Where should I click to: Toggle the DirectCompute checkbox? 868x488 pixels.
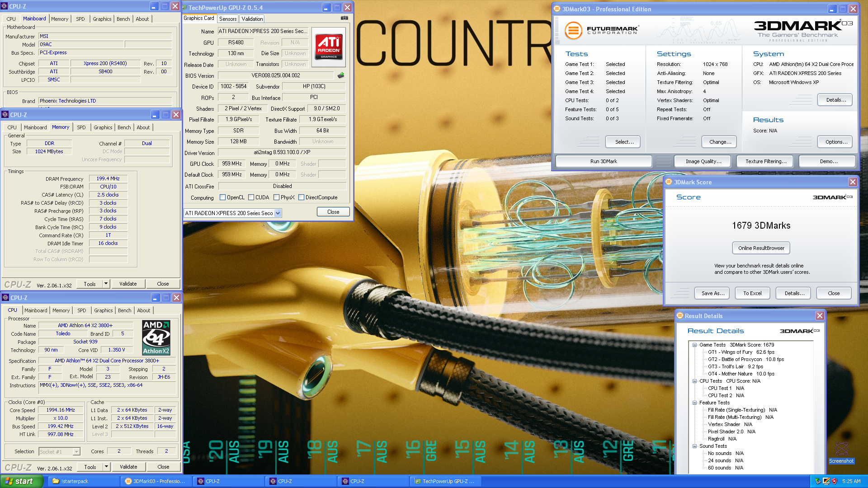click(x=301, y=197)
